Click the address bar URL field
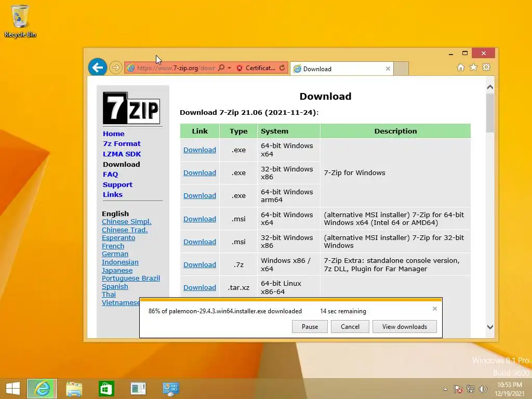The image size is (532, 399). click(176, 68)
